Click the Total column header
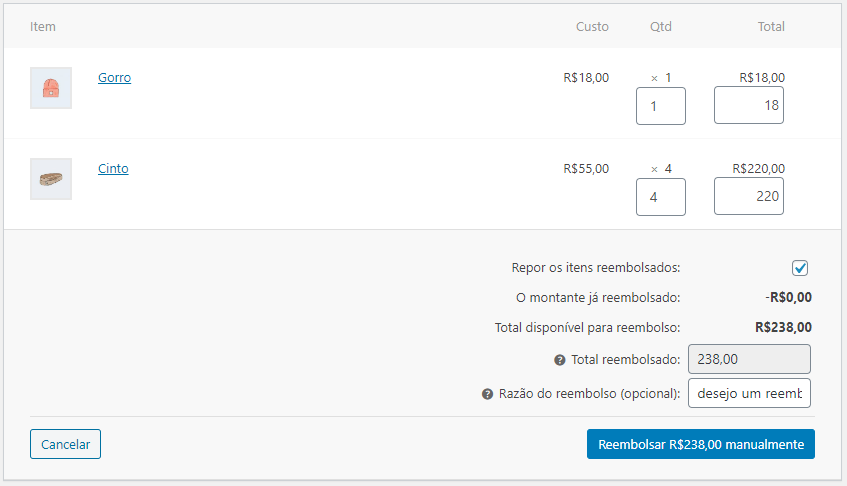 (770, 27)
